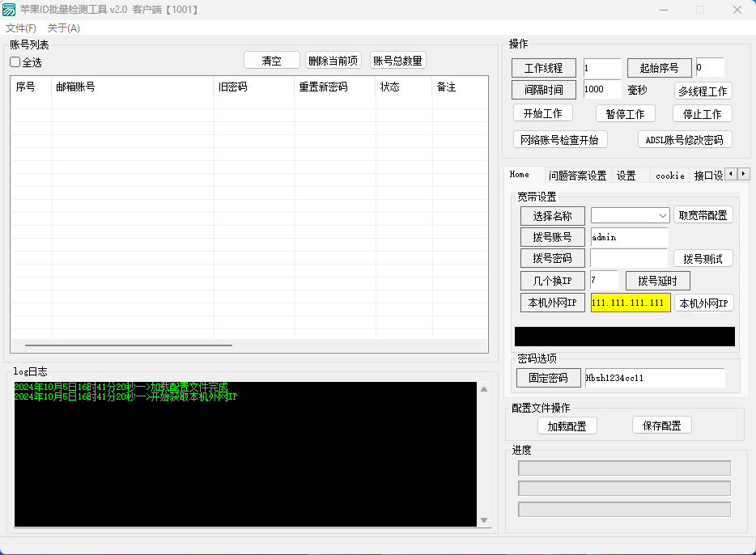Switch to the cookie tab

coord(669,176)
